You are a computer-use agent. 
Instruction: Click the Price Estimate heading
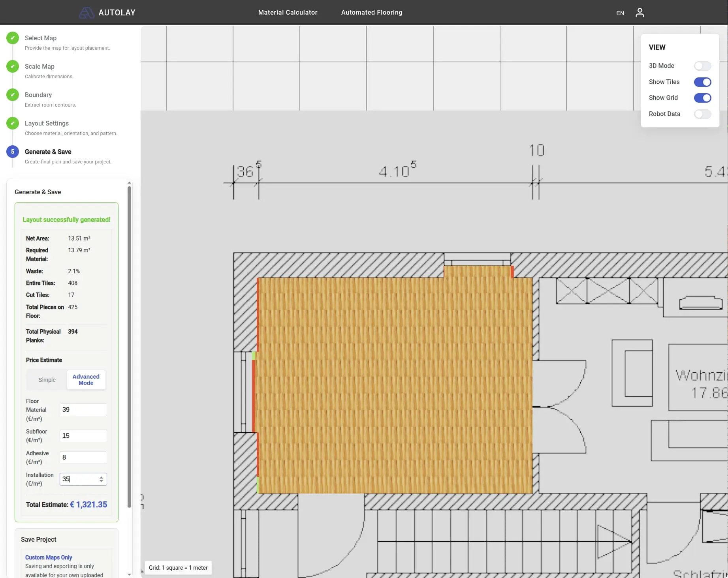coord(44,360)
